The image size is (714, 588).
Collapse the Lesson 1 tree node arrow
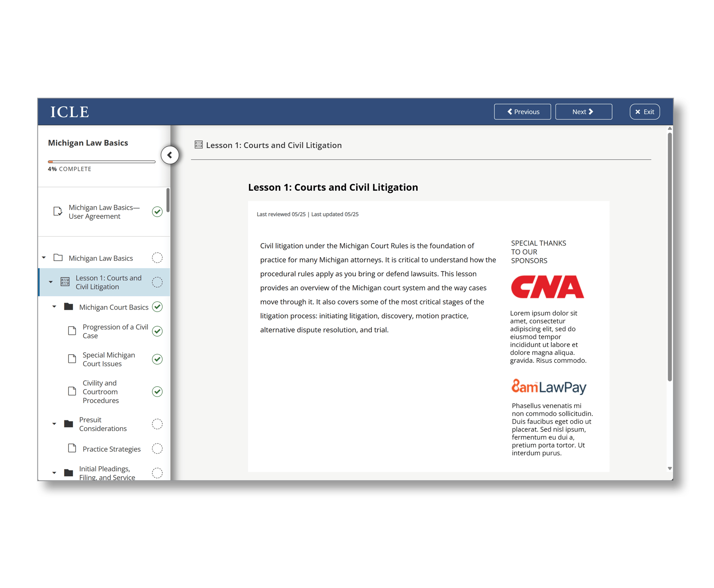[x=51, y=282]
